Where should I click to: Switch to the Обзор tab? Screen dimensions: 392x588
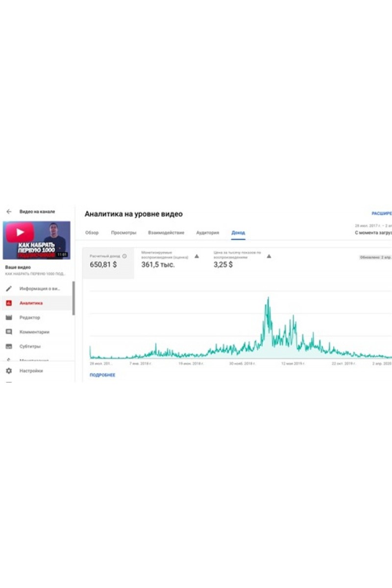pyautogui.click(x=92, y=233)
